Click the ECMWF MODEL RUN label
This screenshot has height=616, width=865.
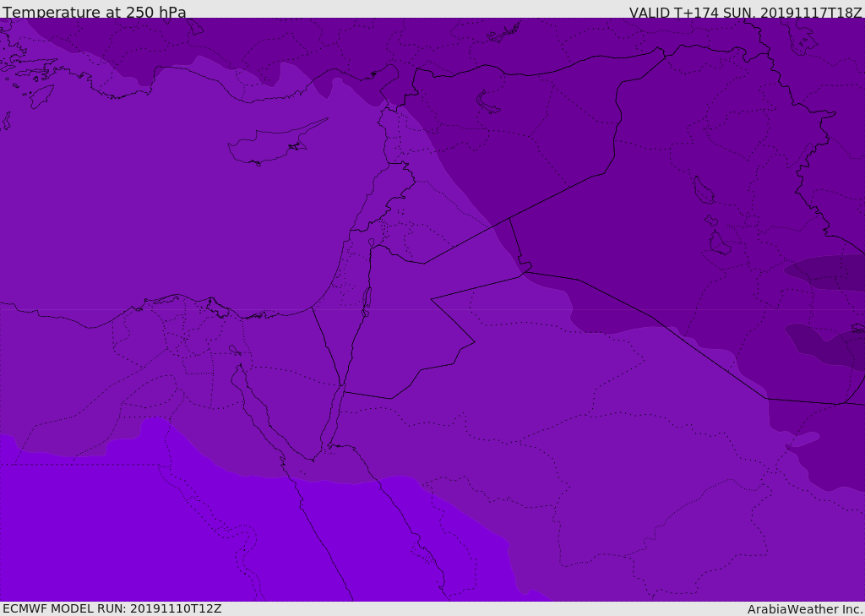click(x=112, y=608)
